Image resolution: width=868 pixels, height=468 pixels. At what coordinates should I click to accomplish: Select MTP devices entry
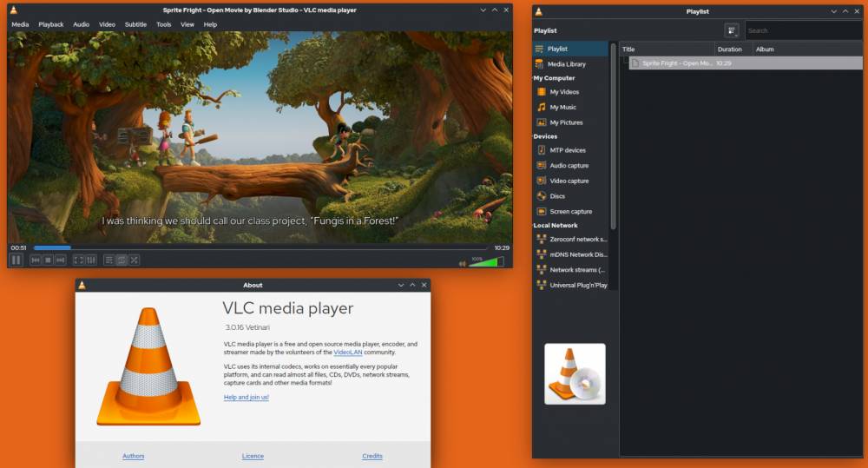[570, 150]
